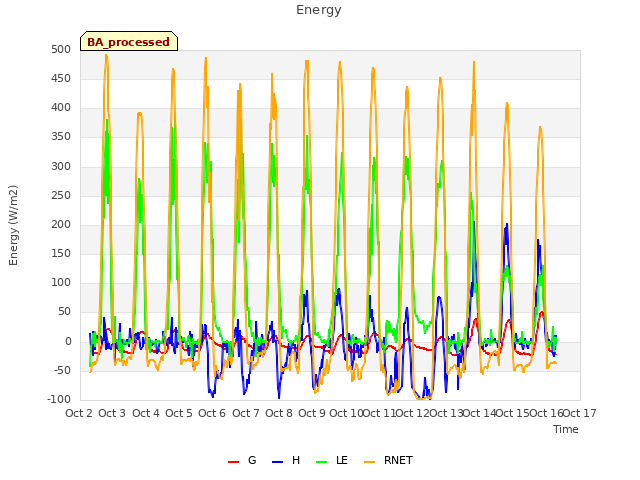Select the LE legend label
The width and height of the screenshot is (640, 480).
(342, 460)
